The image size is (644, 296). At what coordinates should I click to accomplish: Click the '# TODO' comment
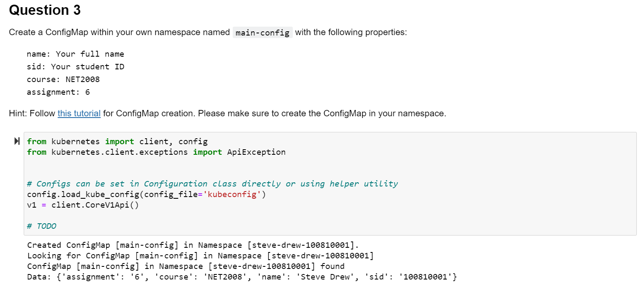pos(41,226)
